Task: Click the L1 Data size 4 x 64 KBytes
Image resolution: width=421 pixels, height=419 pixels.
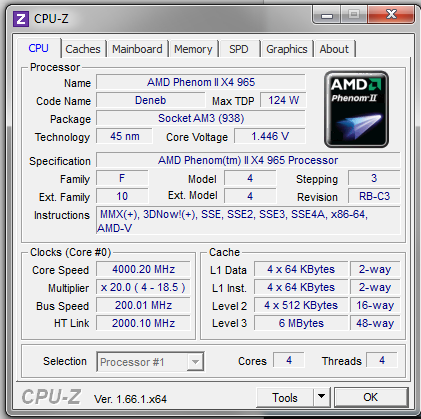Action: tap(301, 269)
